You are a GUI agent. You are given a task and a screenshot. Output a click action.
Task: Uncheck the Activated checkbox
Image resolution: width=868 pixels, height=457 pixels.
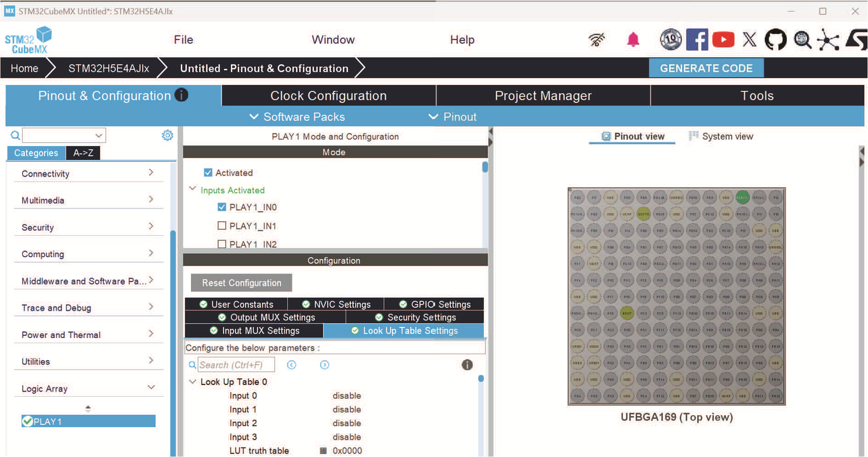pyautogui.click(x=208, y=173)
